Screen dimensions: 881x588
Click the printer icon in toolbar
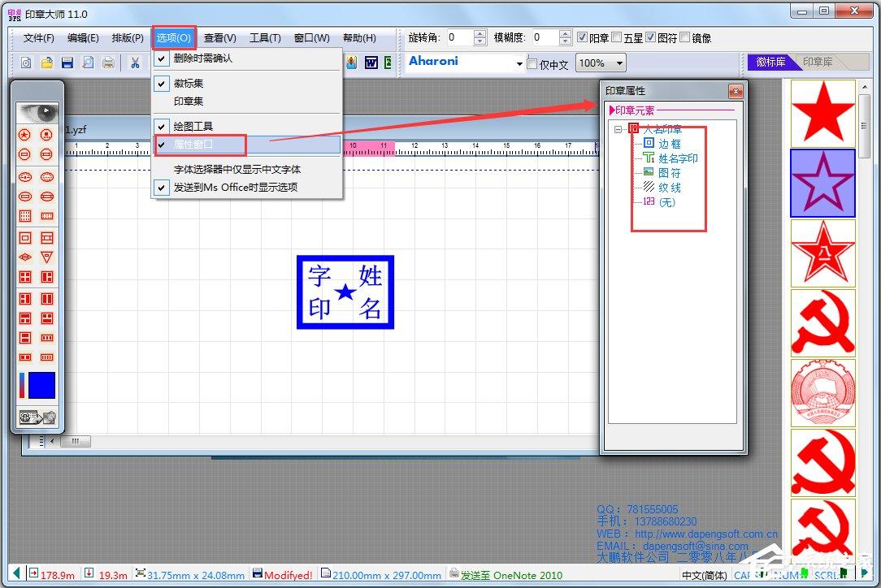click(108, 63)
